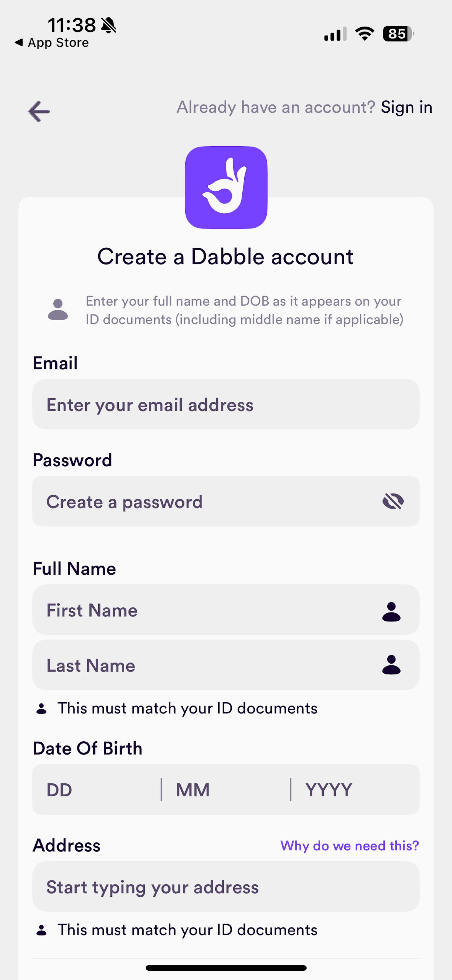
Task: Tap the purple Dabble logo icon
Action: (x=226, y=187)
